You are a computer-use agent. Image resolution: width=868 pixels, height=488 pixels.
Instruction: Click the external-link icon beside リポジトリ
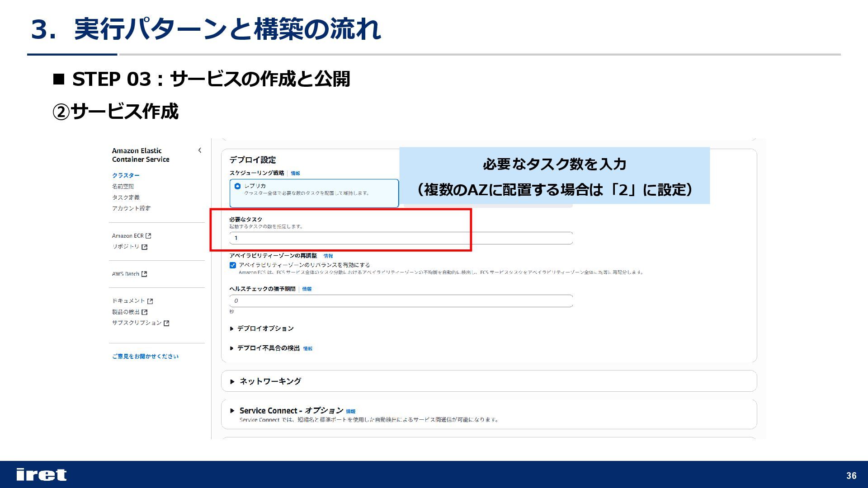pyautogui.click(x=145, y=247)
